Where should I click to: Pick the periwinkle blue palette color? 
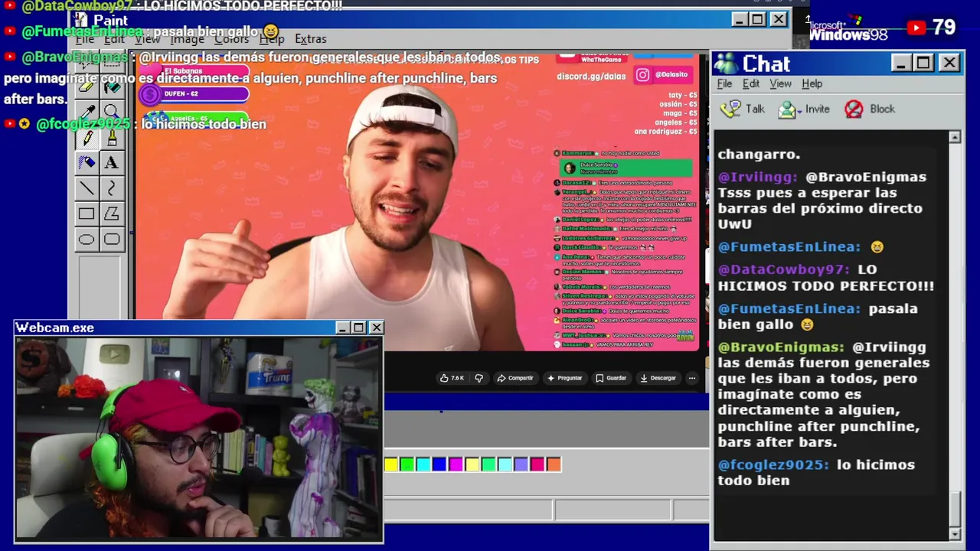tap(521, 465)
